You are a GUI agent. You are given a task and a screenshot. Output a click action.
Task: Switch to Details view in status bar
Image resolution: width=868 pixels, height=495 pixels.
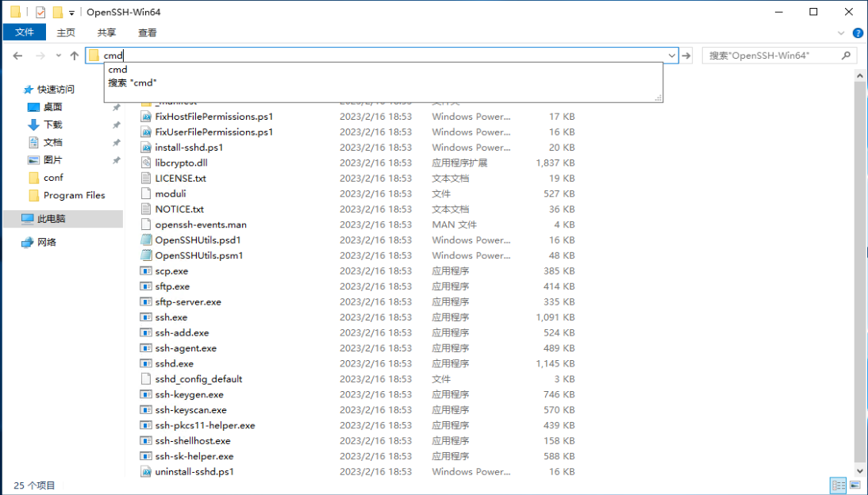point(838,485)
